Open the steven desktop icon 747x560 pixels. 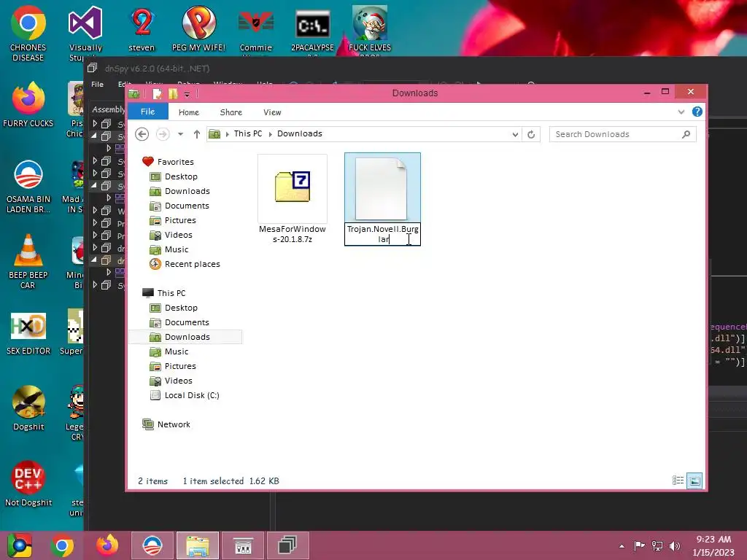tap(142, 28)
